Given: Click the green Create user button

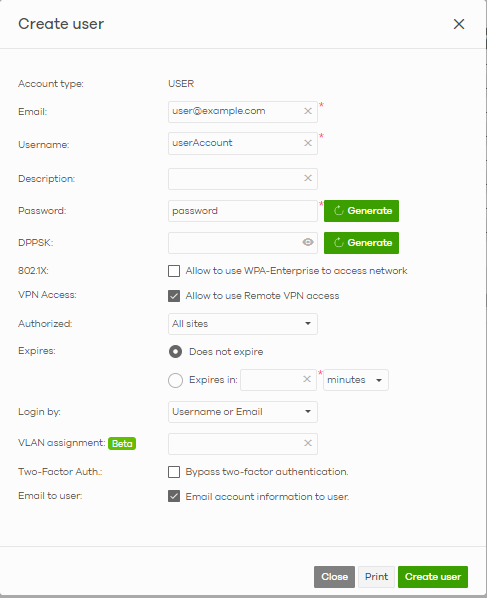Looking at the screenshot, I should coord(433,577).
